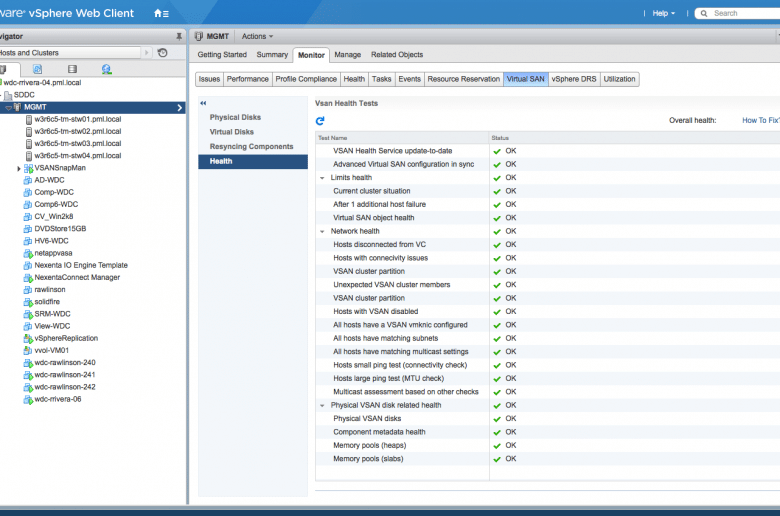Screen dimensions: 780x516
Task: Open the Resource Reservation sub-tab
Action: 464,79
